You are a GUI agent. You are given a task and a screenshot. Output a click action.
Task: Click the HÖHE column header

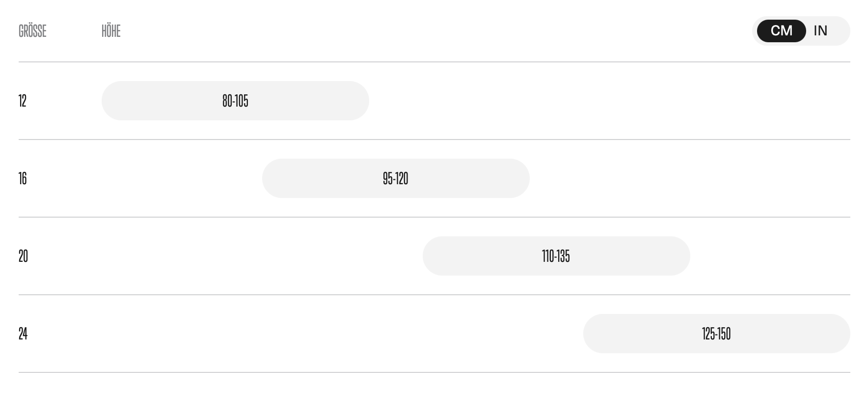(x=111, y=31)
